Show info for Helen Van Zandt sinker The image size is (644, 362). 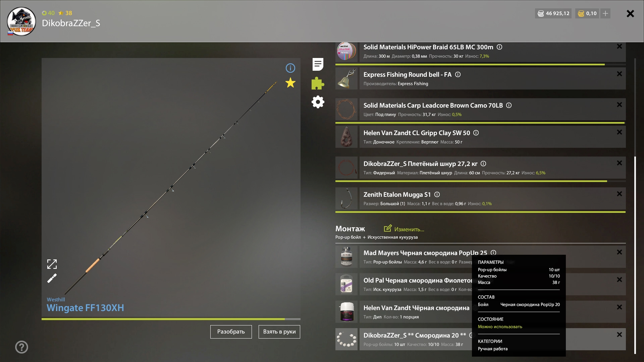[x=476, y=133]
